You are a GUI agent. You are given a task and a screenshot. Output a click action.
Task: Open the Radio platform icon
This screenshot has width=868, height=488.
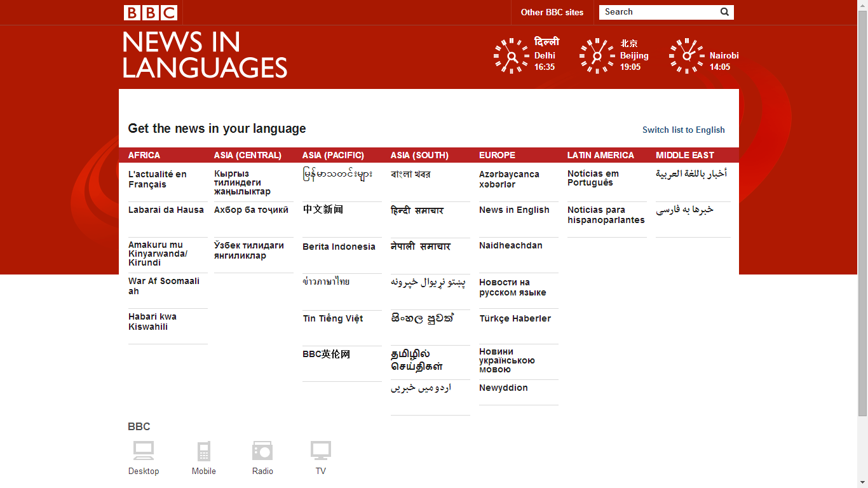coord(262,451)
